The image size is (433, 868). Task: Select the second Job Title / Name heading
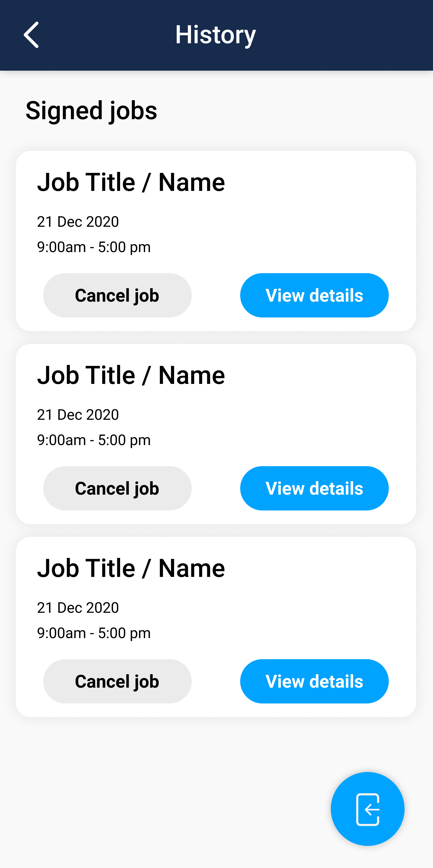(x=131, y=375)
